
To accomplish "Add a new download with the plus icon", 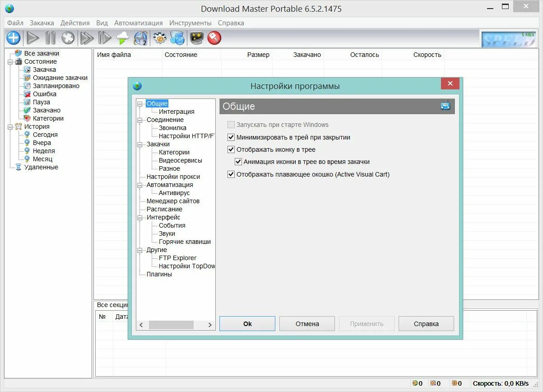I will point(14,38).
